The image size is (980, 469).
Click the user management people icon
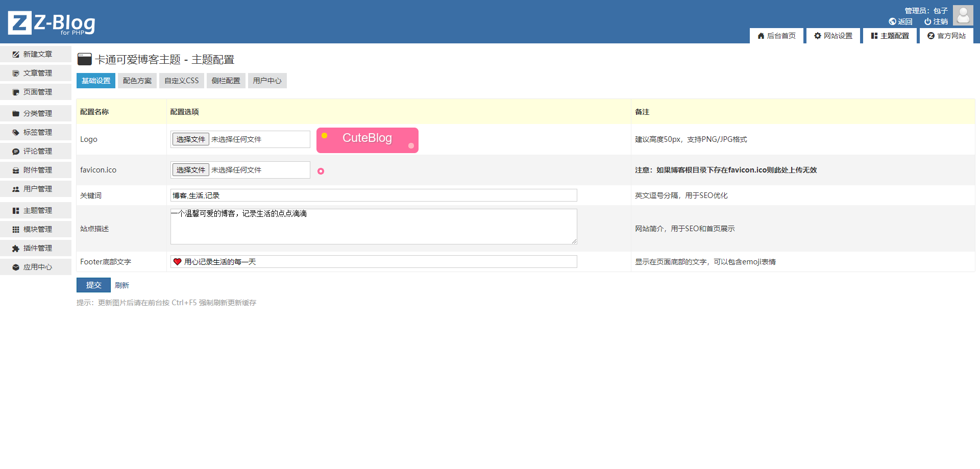pos(16,189)
